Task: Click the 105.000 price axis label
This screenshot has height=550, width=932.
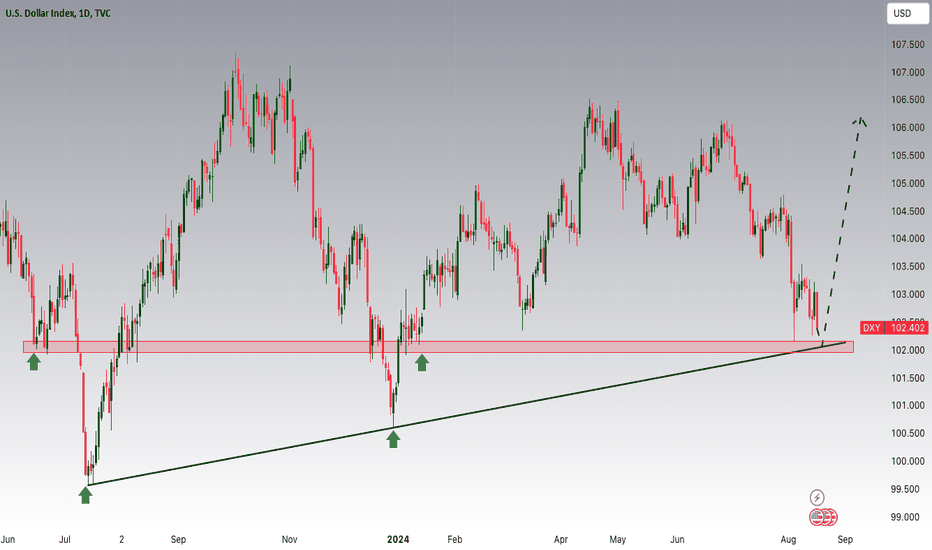Action: [x=908, y=183]
